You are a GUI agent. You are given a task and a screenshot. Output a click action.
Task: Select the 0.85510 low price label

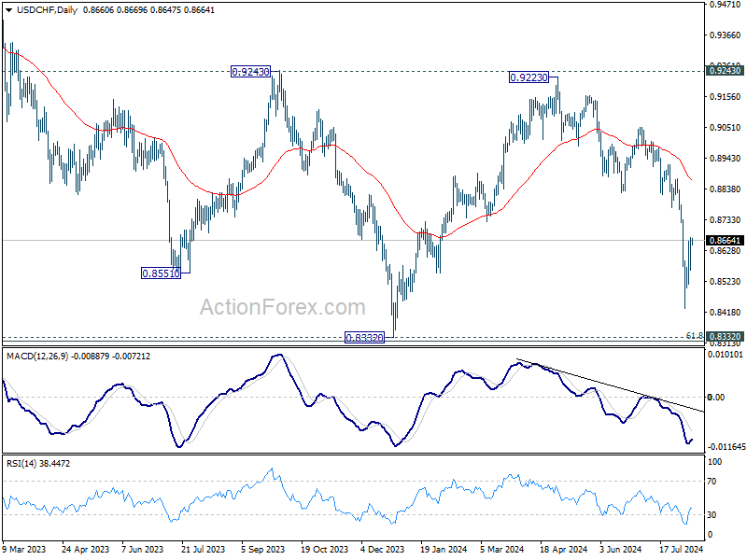pyautogui.click(x=161, y=273)
